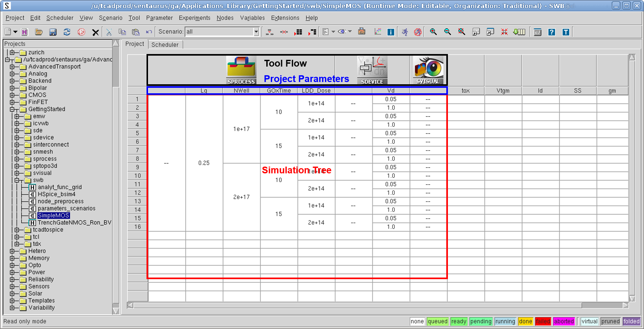Save the project with the floppy disk icon

[x=53, y=32]
